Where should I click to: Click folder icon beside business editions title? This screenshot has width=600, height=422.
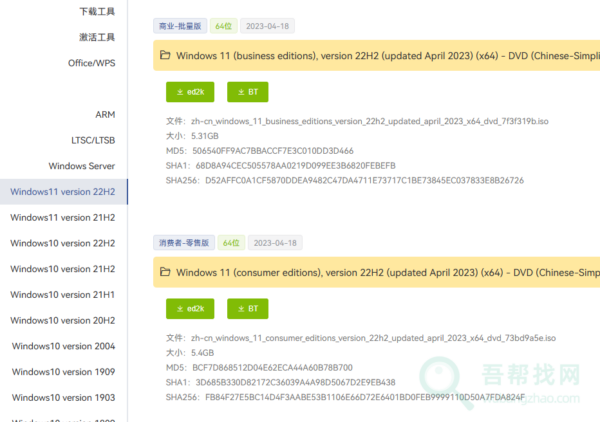pos(166,56)
